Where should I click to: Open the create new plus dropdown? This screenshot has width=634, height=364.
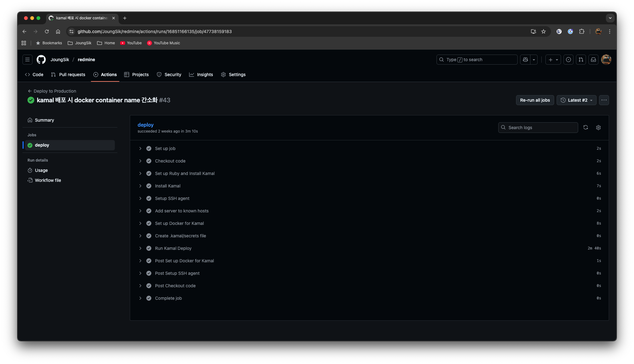point(553,60)
